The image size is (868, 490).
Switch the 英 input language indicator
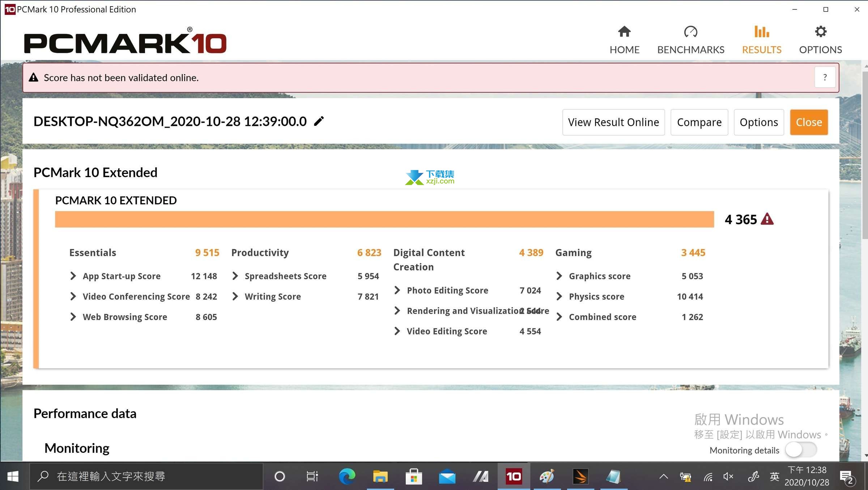tap(774, 476)
